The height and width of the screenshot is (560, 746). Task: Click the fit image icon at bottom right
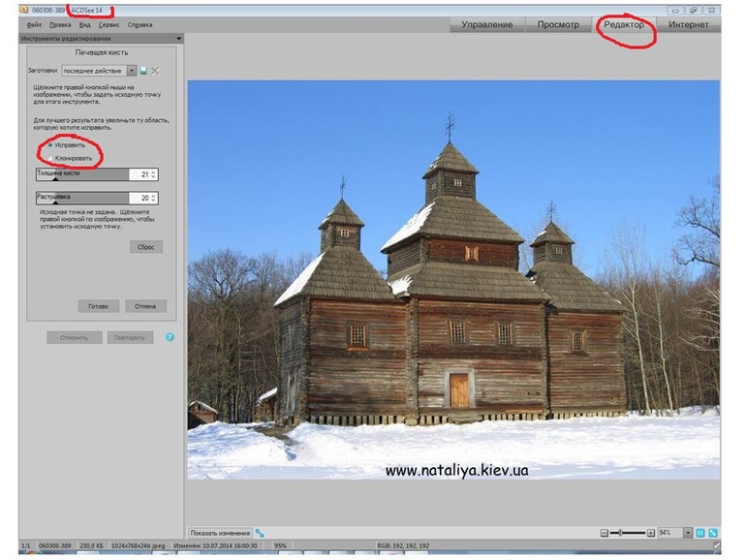713,533
